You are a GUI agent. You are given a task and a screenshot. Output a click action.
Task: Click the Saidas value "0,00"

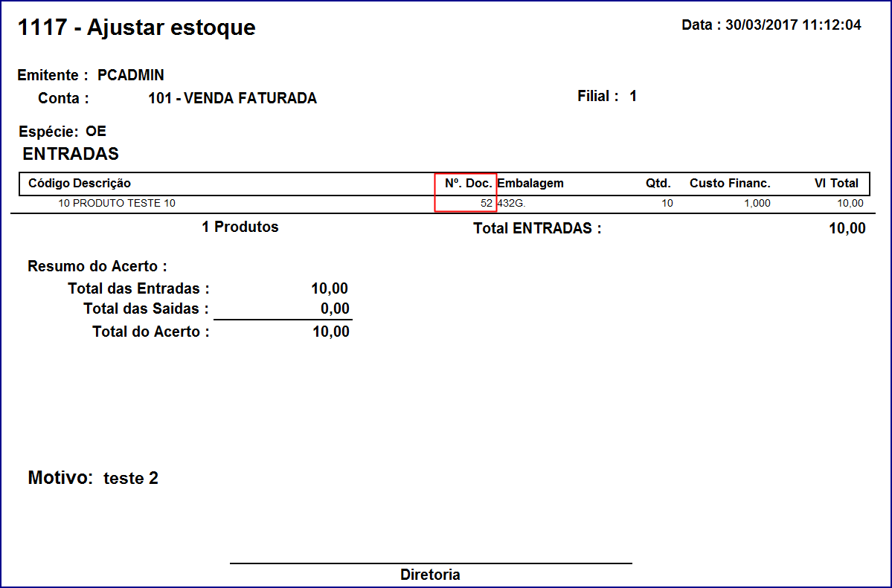pos(335,308)
